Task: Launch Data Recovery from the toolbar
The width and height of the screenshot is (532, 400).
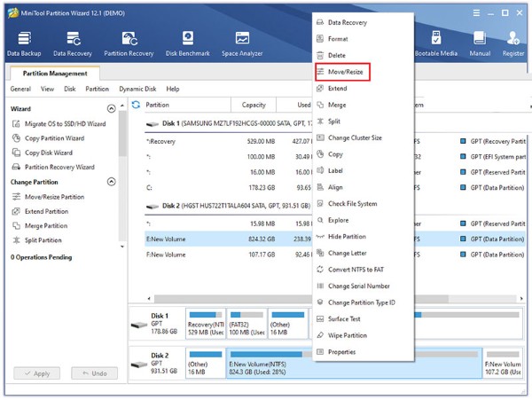Action: pyautogui.click(x=72, y=43)
